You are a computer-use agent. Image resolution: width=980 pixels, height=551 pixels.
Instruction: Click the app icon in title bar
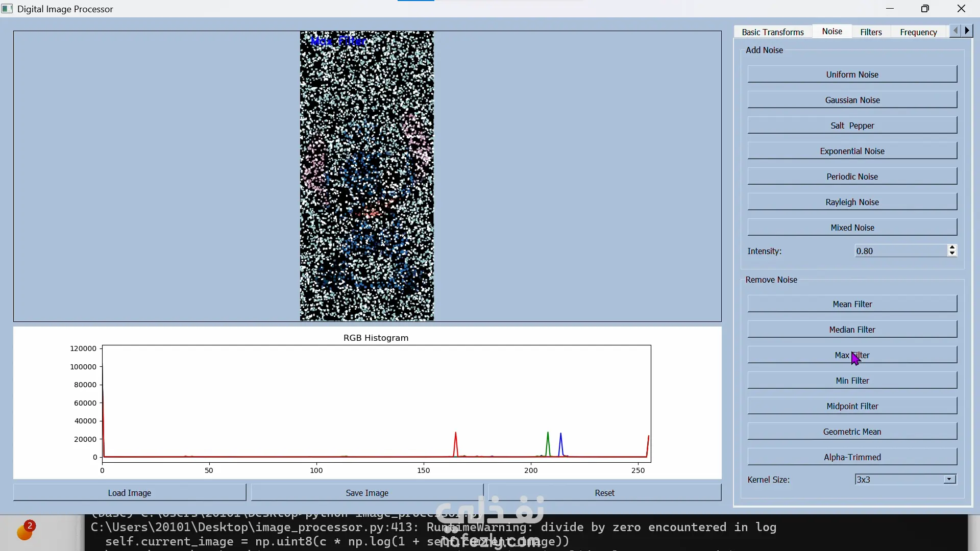(x=7, y=9)
